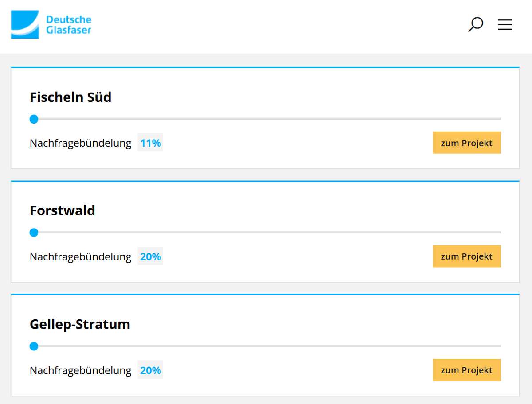The image size is (532, 404).
Task: Click the Gellep-Stratum heading
Action: [x=80, y=324]
